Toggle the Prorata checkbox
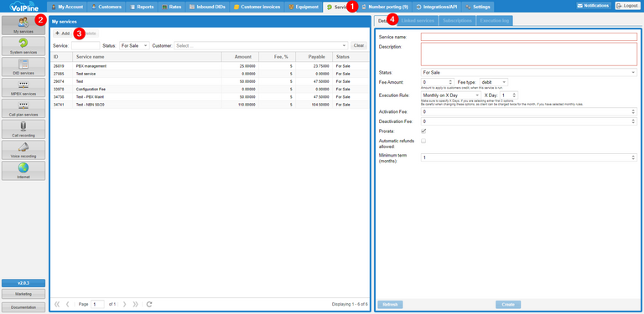Viewport: 644px width, 314px height. (x=423, y=131)
